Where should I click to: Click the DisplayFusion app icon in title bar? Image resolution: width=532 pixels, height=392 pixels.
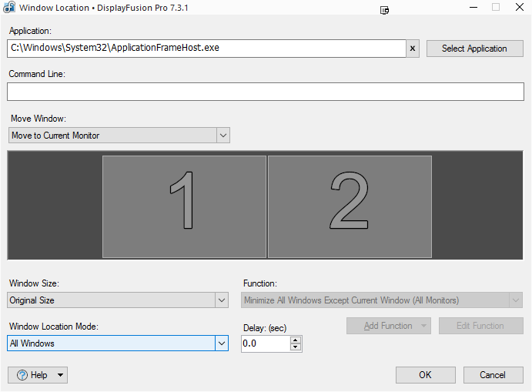(x=8, y=8)
